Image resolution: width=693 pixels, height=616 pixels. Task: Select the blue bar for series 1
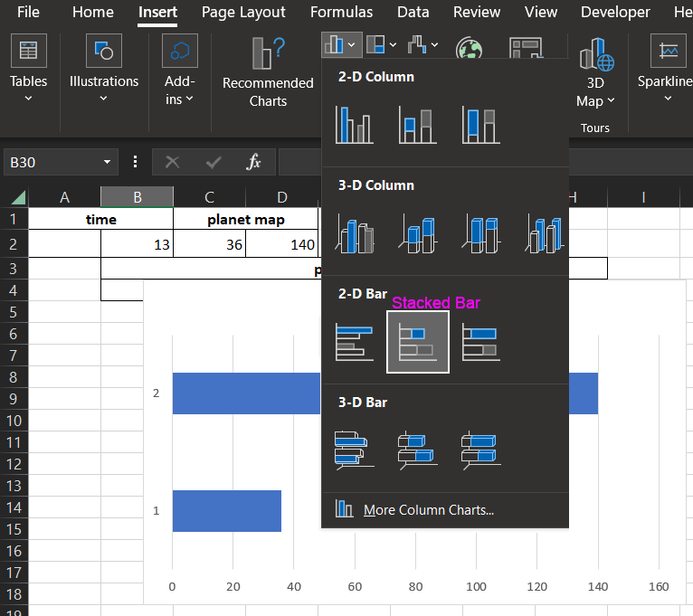226,511
